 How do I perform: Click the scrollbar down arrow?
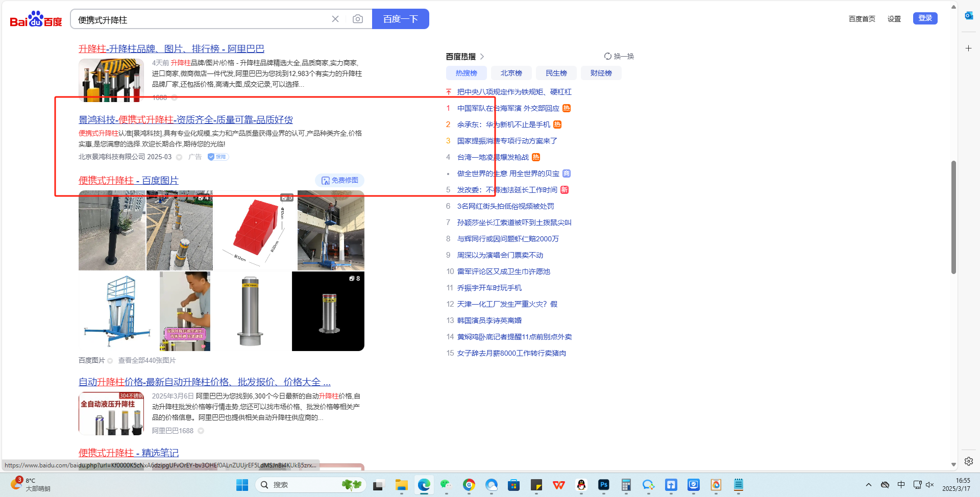pyautogui.click(x=953, y=465)
